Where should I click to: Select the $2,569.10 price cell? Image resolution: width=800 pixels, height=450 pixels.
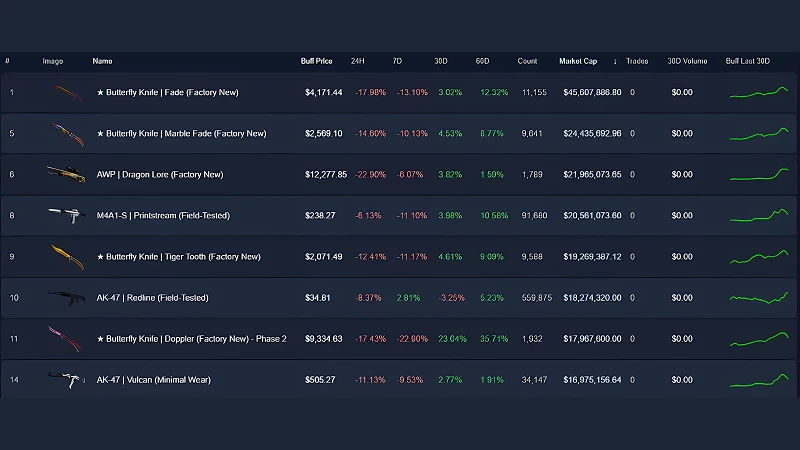323,134
